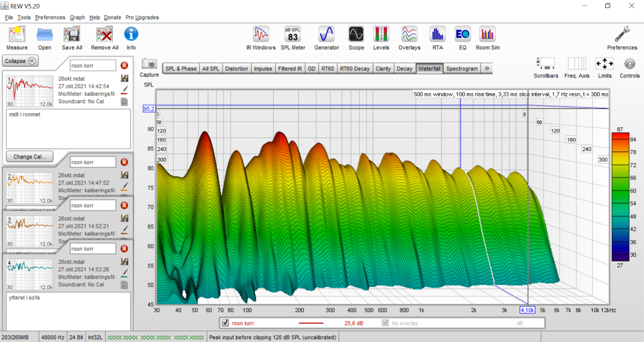Click the first measurement name field
644x342 pixels.
93,65
